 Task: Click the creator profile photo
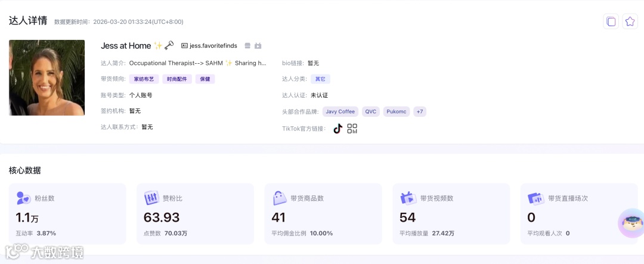tap(47, 77)
